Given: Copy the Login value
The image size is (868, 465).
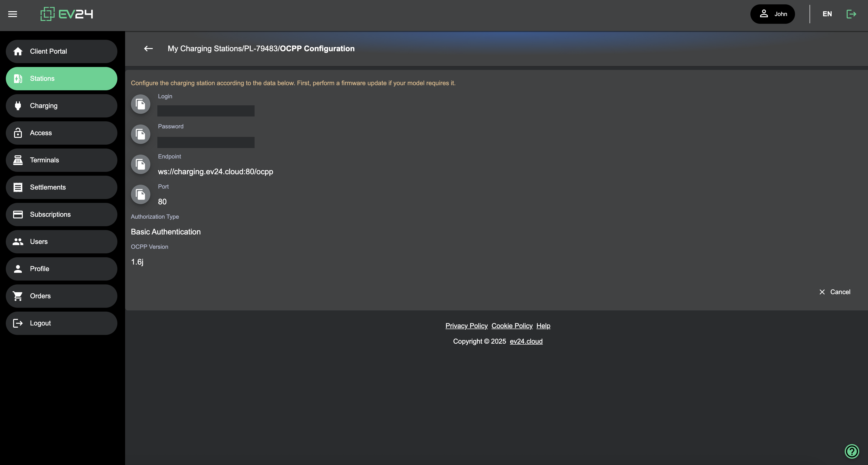Looking at the screenshot, I should coord(141,104).
